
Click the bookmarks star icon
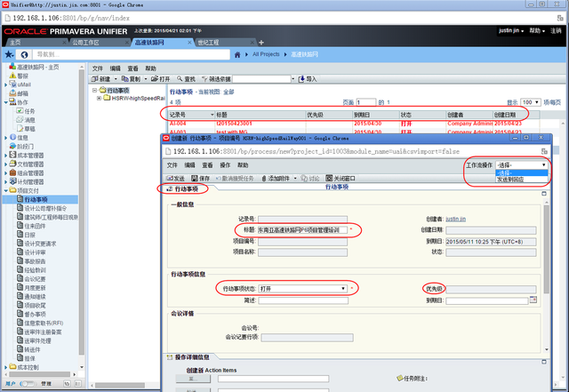click(10, 54)
